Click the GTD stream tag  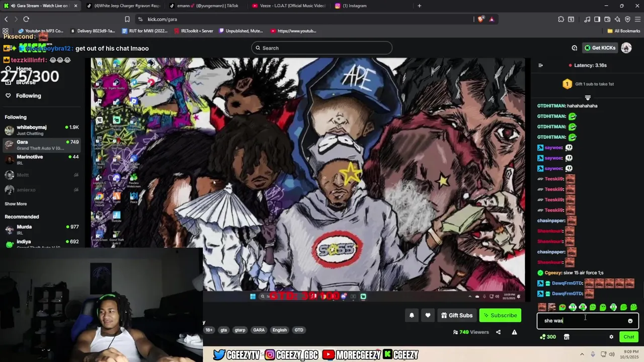pyautogui.click(x=299, y=330)
